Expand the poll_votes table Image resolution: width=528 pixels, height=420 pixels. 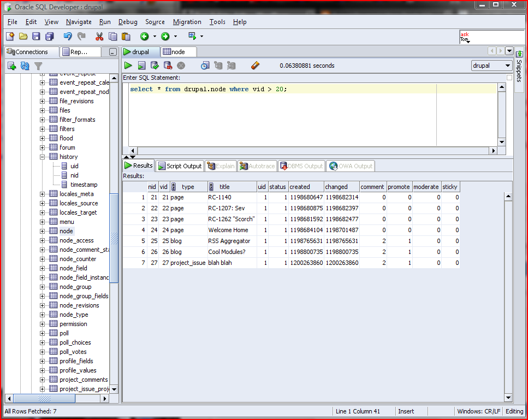tap(42, 352)
